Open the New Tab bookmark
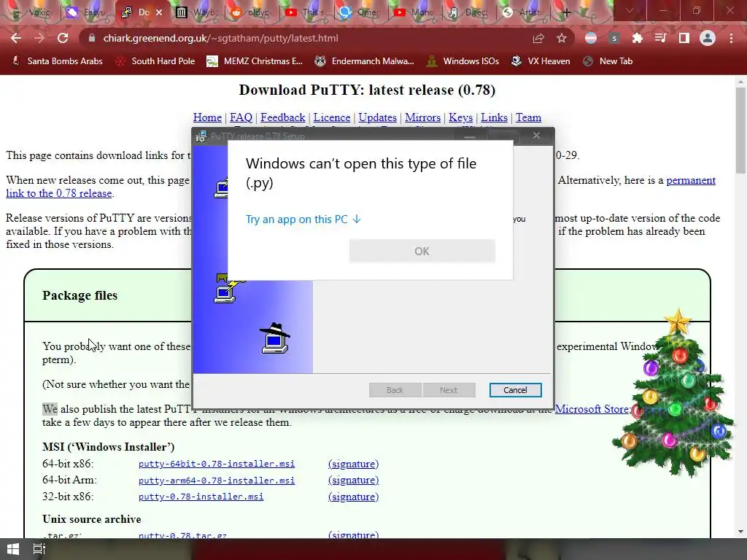 pyautogui.click(x=608, y=61)
